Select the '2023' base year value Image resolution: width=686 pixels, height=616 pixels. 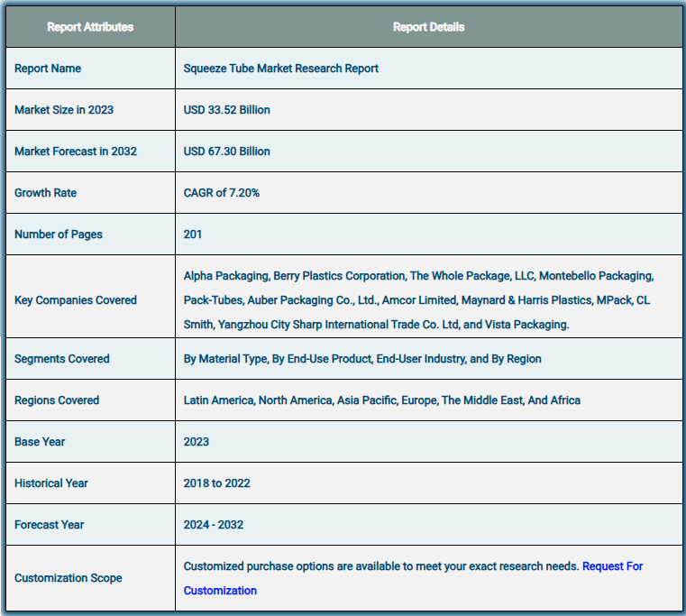coord(196,442)
